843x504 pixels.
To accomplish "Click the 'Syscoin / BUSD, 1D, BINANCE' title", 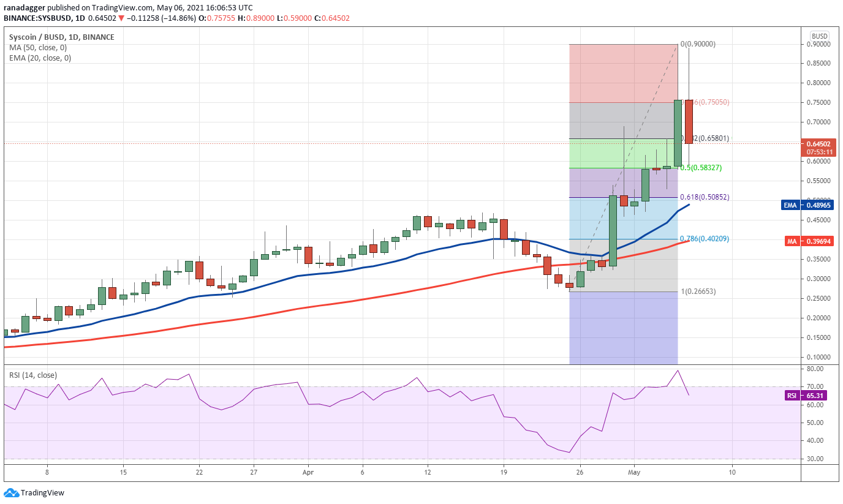I will 61,37.
